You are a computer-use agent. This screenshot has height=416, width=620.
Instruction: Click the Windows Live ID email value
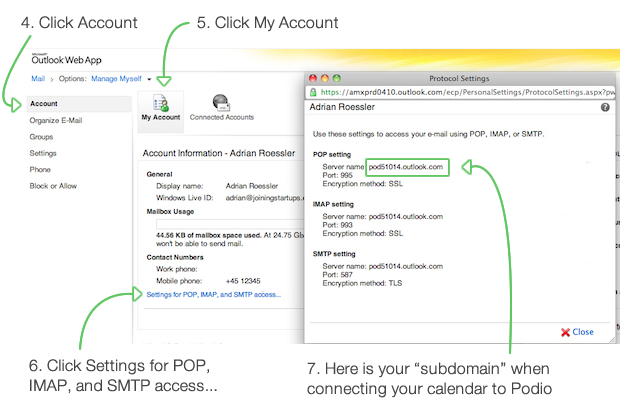click(x=265, y=198)
